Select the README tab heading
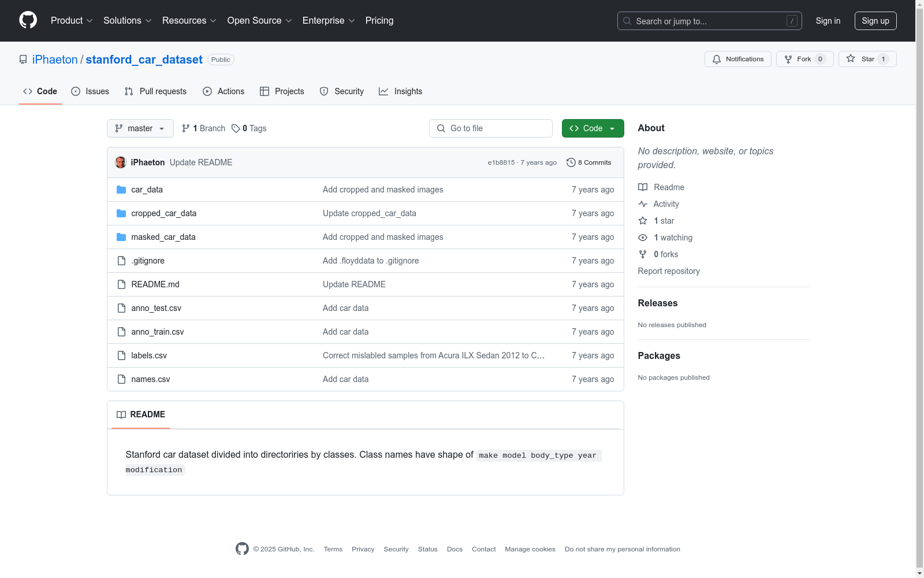924x578 pixels. 141,414
